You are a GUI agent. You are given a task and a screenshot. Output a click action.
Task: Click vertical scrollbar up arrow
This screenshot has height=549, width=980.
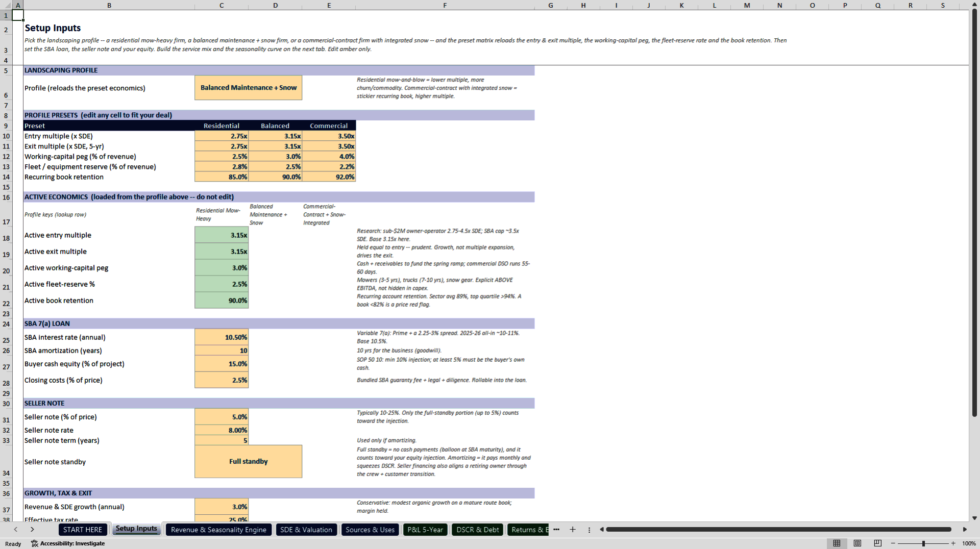(x=974, y=5)
